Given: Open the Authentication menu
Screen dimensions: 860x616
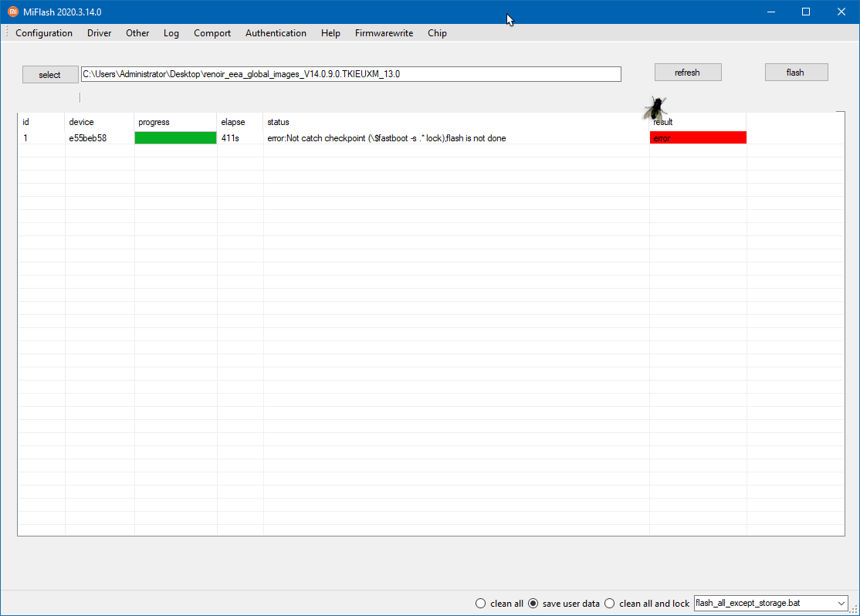Looking at the screenshot, I should point(276,33).
